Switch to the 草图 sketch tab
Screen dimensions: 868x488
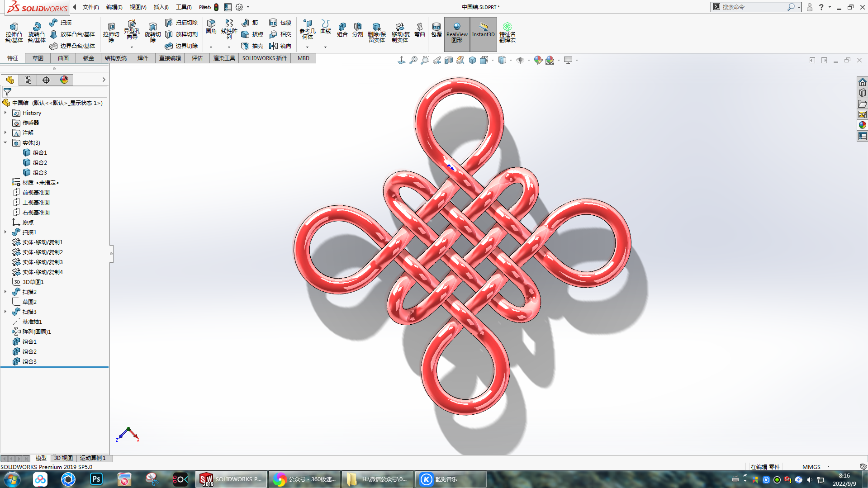point(38,58)
